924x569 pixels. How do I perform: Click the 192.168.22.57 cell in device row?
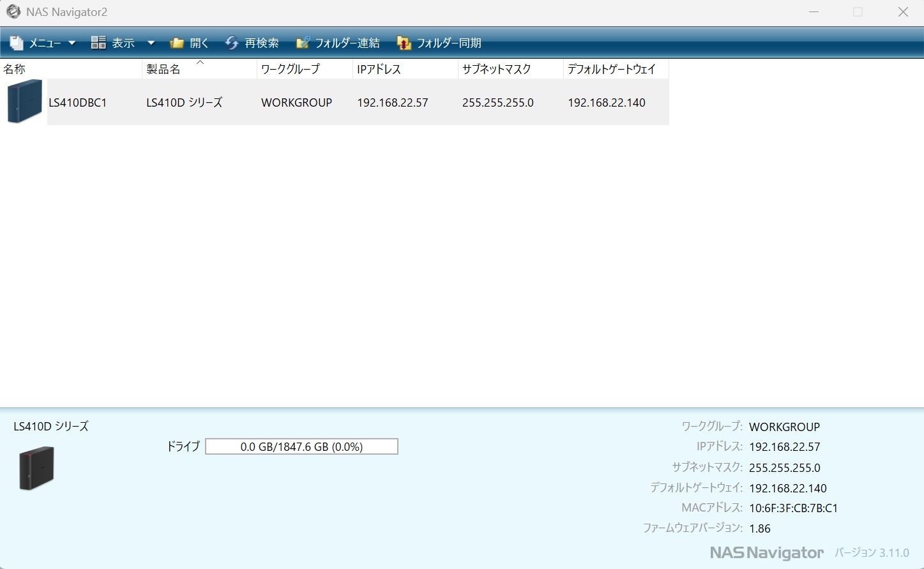[x=393, y=102]
